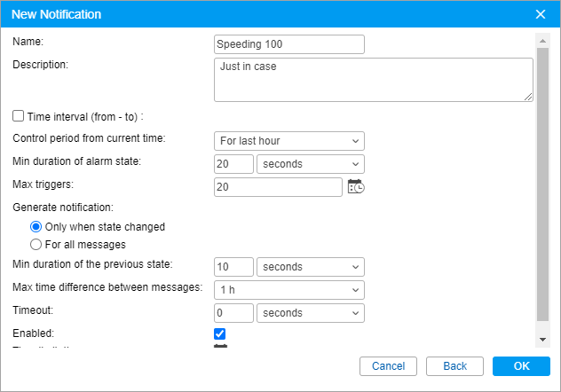561x392 pixels.
Task: Confirm with the OK button
Action: (x=521, y=366)
